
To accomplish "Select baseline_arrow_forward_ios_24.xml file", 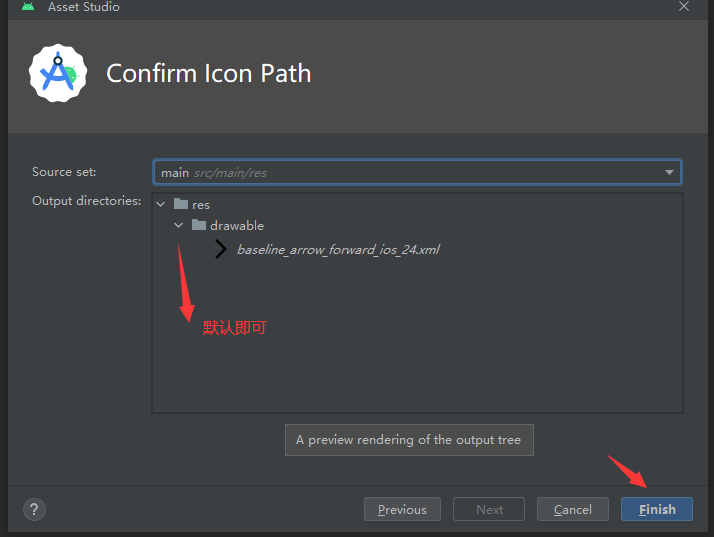I will [x=338, y=250].
